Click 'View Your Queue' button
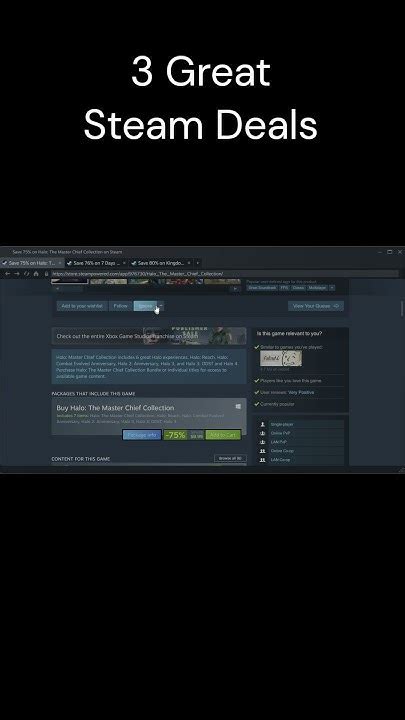The height and width of the screenshot is (720, 405). click(x=316, y=306)
